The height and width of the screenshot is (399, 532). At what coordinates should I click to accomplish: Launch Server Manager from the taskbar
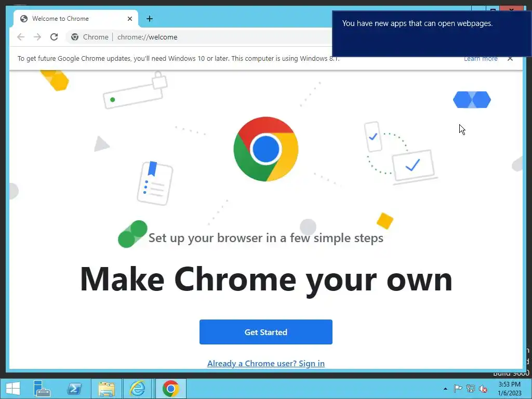pos(42,389)
